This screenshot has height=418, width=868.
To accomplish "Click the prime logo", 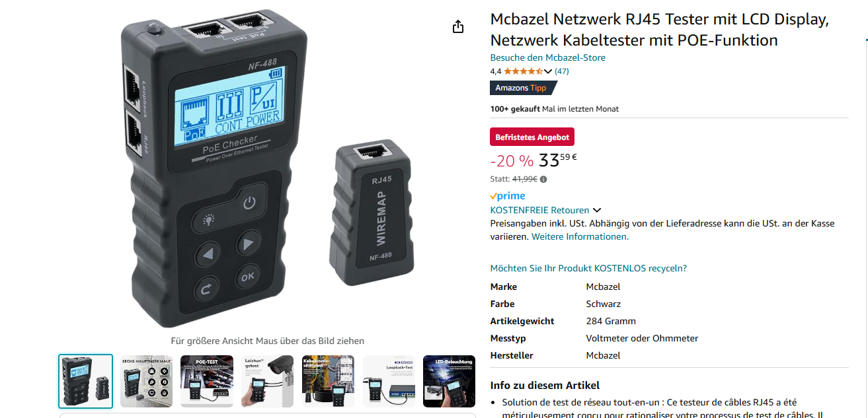I will coord(508,196).
